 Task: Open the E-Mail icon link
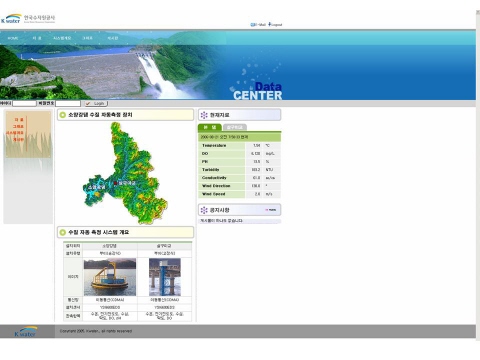[x=253, y=25]
